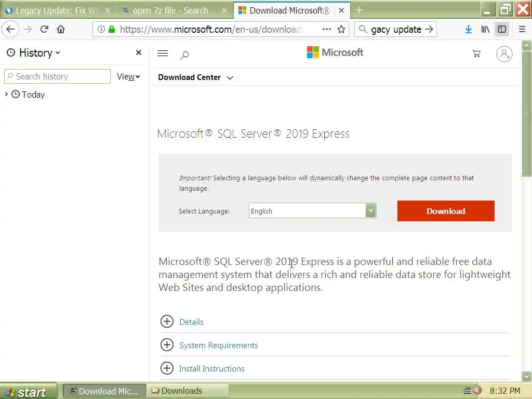Screen dimensions: 532x399
Task: Open the Downloads taskbar window
Action: [x=188, y=391]
